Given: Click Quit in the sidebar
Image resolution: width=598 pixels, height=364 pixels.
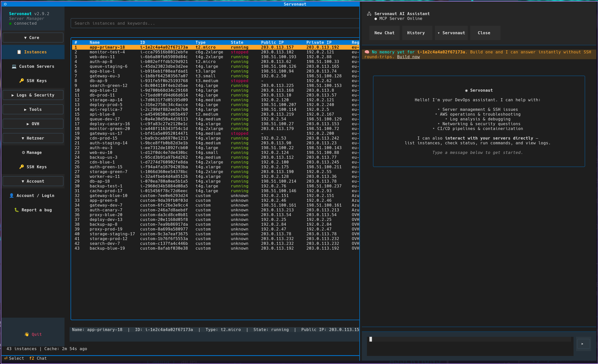Looking at the screenshot, I should pyautogui.click(x=33, y=334).
